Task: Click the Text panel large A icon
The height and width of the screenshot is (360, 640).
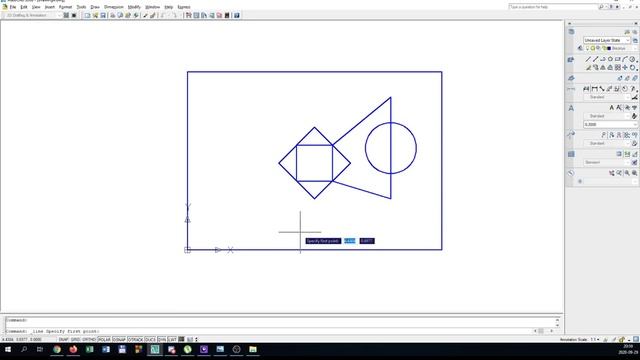Action: 571,108
